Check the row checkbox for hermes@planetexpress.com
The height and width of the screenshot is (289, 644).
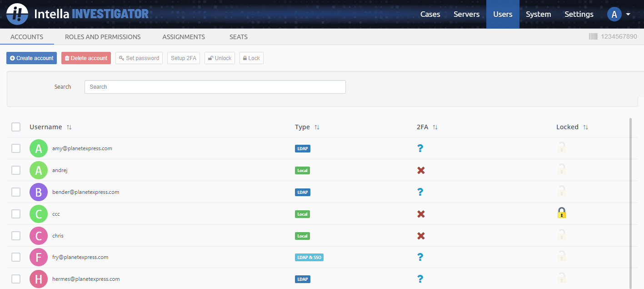tap(16, 279)
